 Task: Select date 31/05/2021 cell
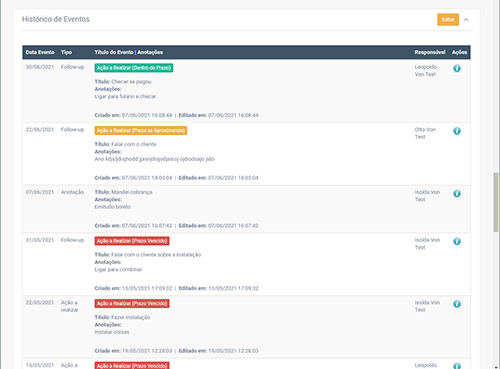(40, 240)
